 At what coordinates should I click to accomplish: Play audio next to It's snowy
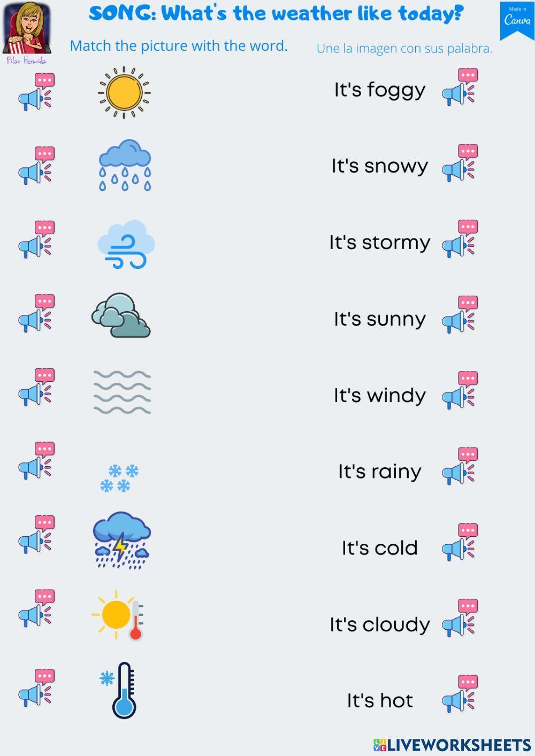click(460, 163)
